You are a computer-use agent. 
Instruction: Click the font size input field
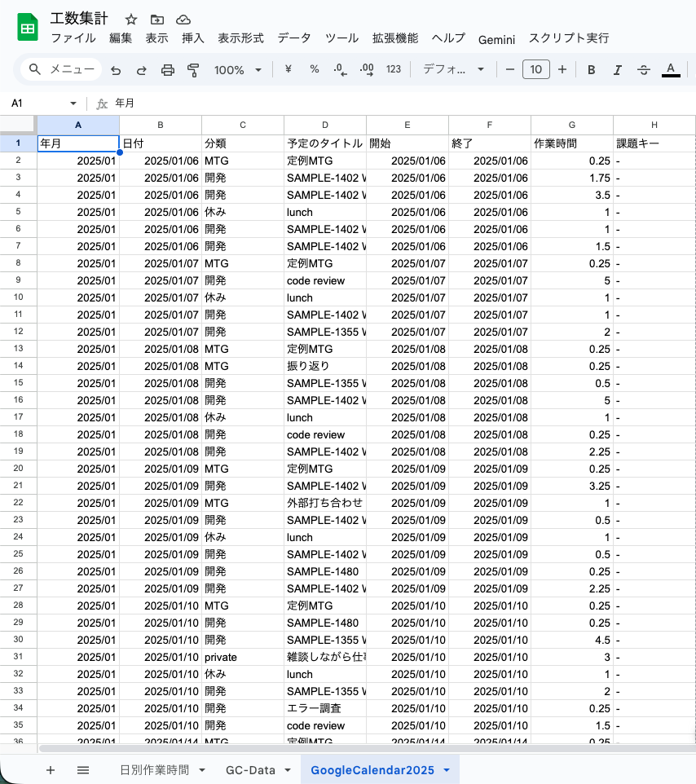click(x=536, y=69)
